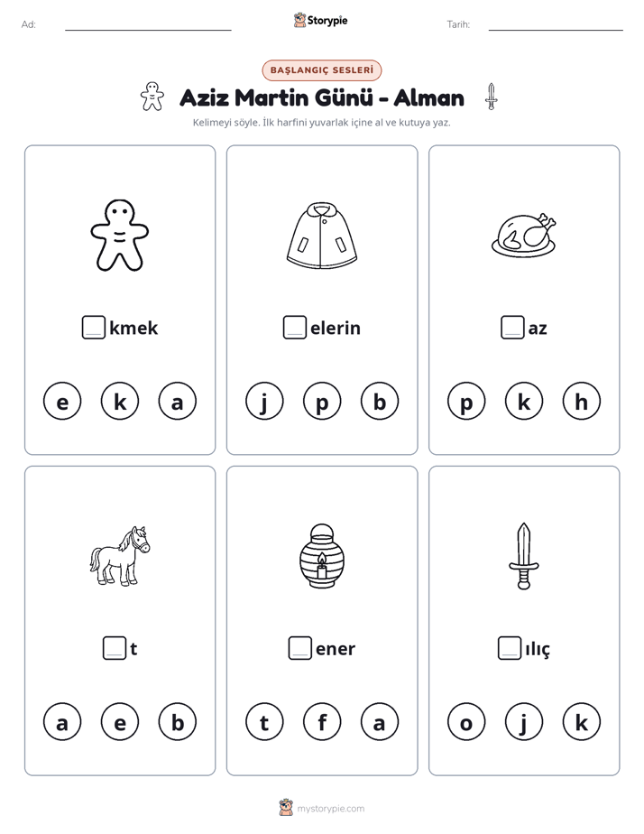Click the Ad name line field
The width and height of the screenshot is (644, 834).
(x=148, y=24)
